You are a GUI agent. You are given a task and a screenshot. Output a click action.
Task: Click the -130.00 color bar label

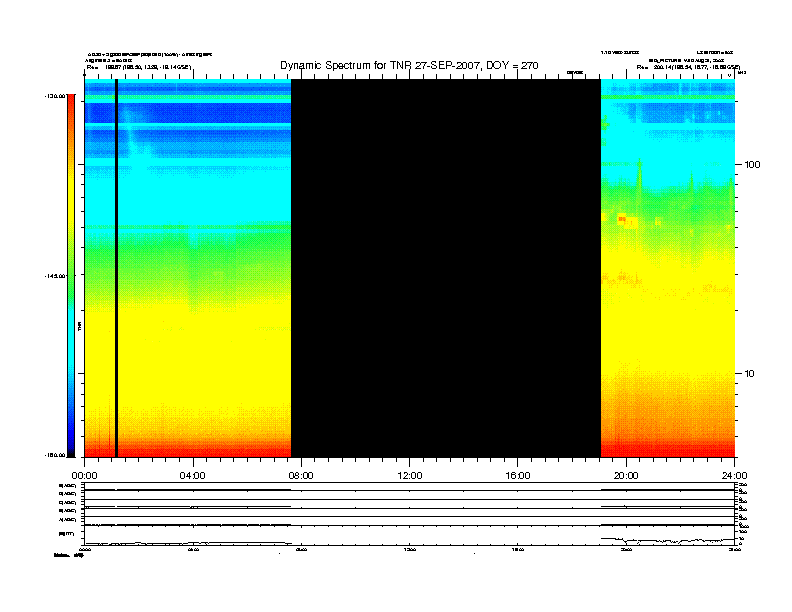click(55, 96)
